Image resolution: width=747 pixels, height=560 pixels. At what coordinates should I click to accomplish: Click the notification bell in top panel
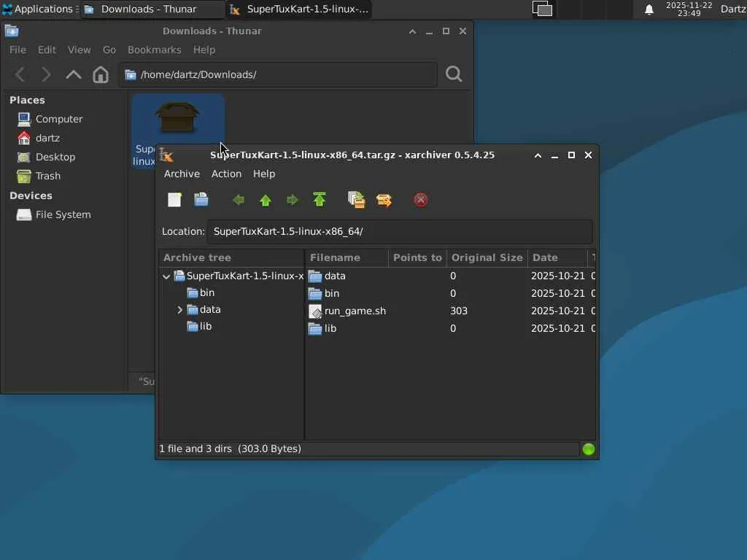pyautogui.click(x=649, y=9)
